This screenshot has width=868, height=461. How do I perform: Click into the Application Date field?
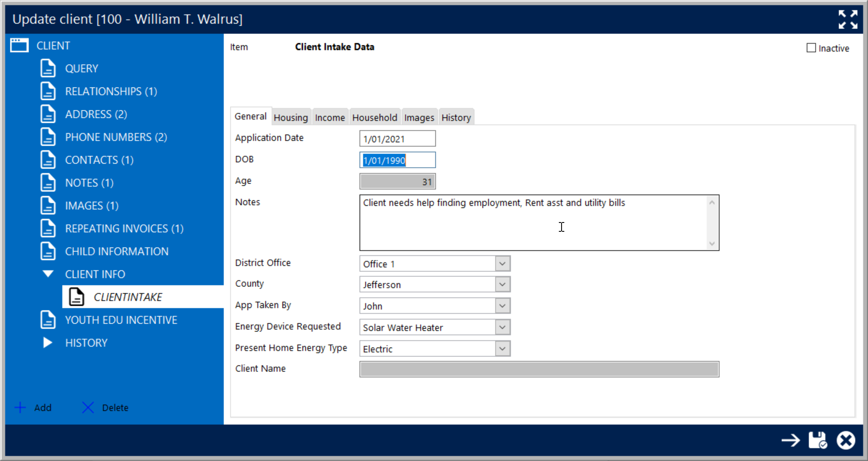pyautogui.click(x=397, y=139)
